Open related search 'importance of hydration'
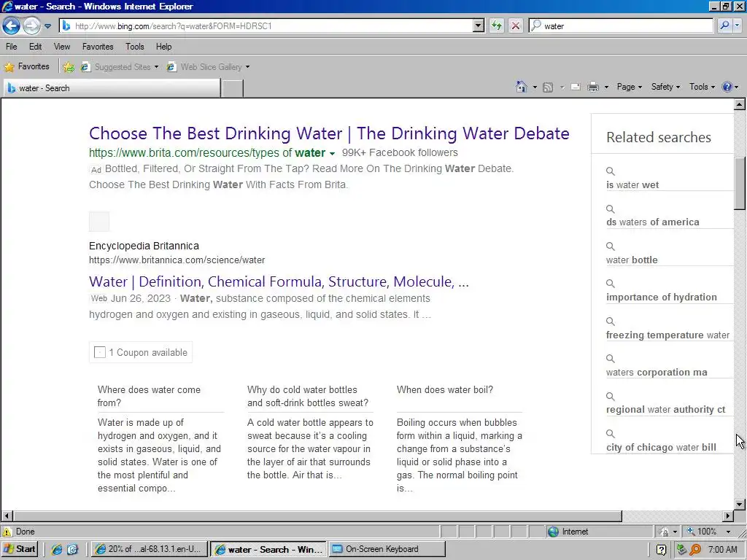 (661, 297)
